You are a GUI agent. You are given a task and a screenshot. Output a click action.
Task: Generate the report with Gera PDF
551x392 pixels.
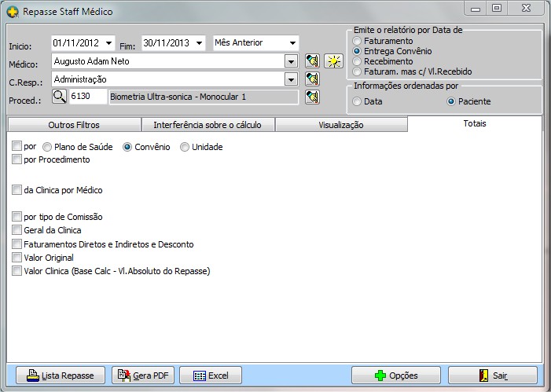pos(143,376)
